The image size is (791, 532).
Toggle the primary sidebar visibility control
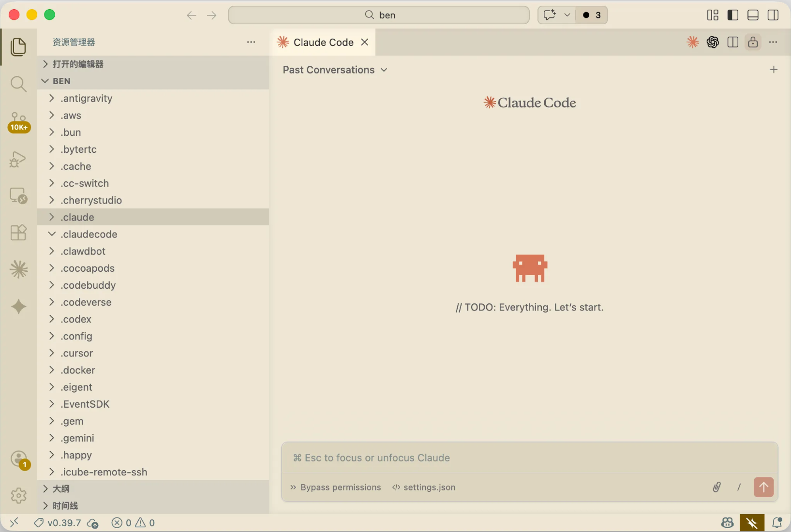click(x=732, y=15)
